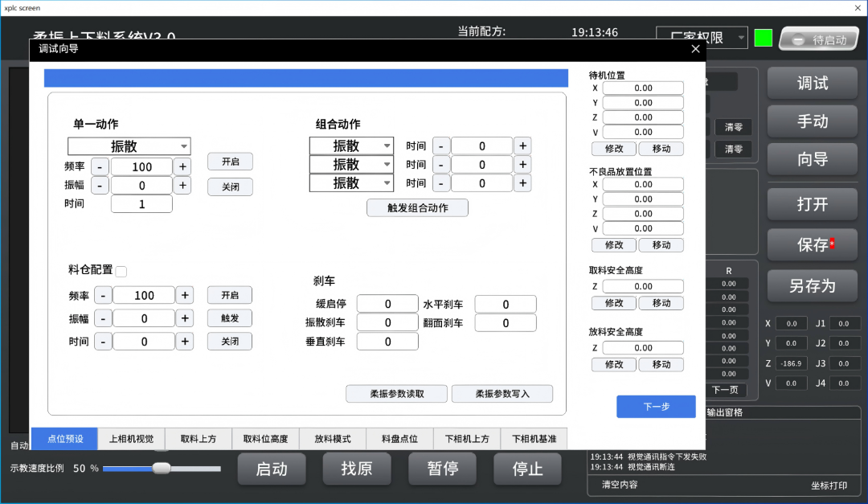Image resolution: width=868 pixels, height=504 pixels.
Task: Click the 暂停 button in main window
Action: pyautogui.click(x=442, y=469)
